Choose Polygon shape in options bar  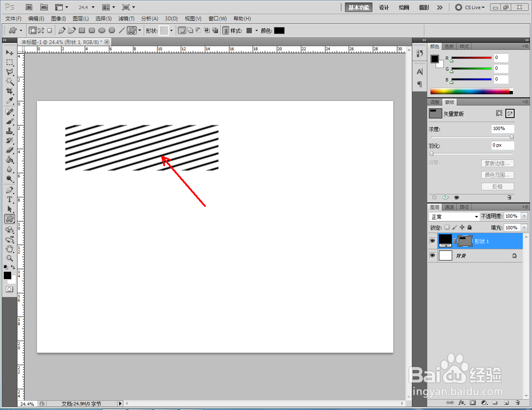click(112, 30)
